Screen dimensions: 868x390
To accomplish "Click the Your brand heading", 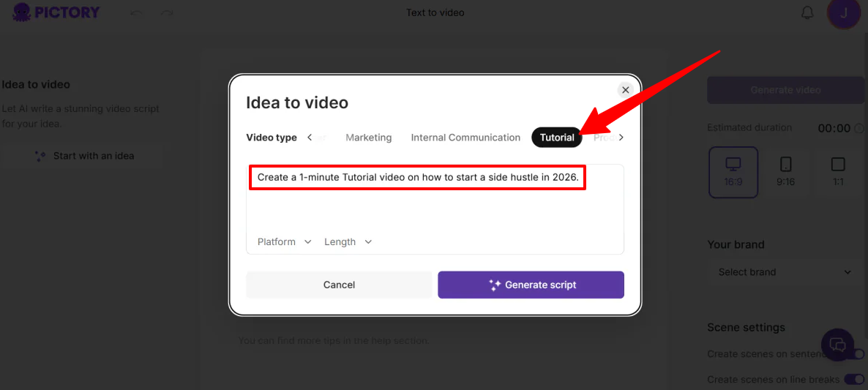I will coord(736,244).
